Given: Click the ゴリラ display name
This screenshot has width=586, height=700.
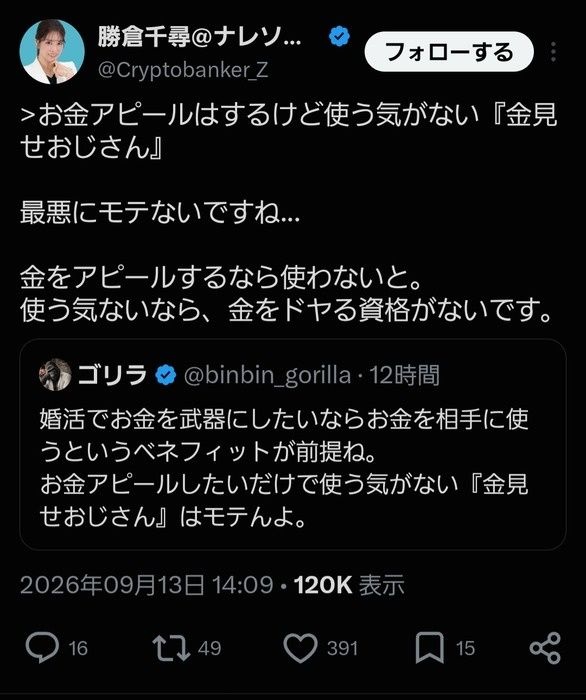Looking at the screenshot, I should pyautogui.click(x=112, y=375).
